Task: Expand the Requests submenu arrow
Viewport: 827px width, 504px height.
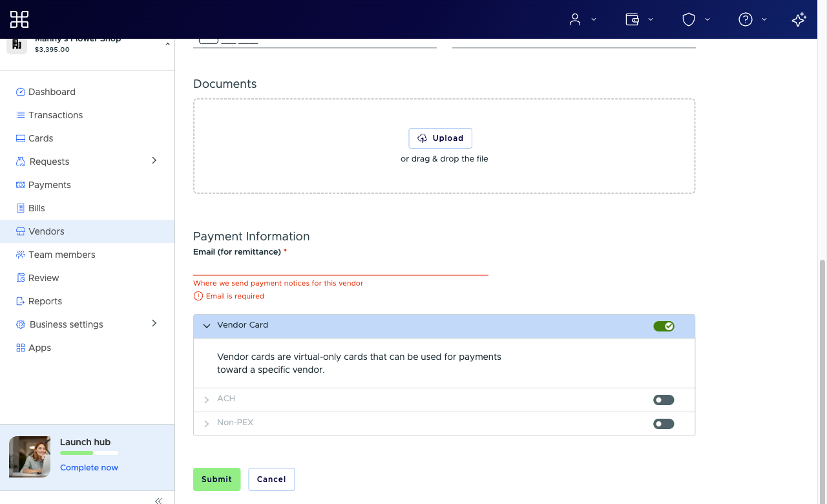Action: (154, 160)
